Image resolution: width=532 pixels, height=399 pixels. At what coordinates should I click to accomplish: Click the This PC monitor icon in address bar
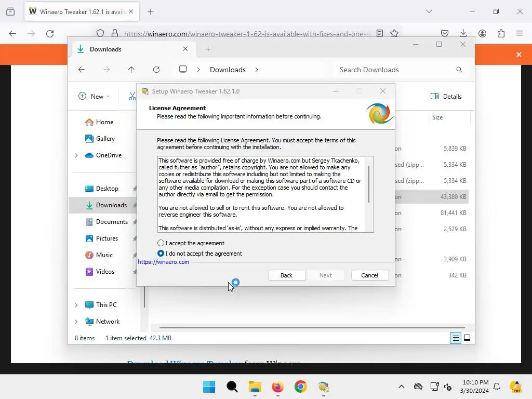183,70
